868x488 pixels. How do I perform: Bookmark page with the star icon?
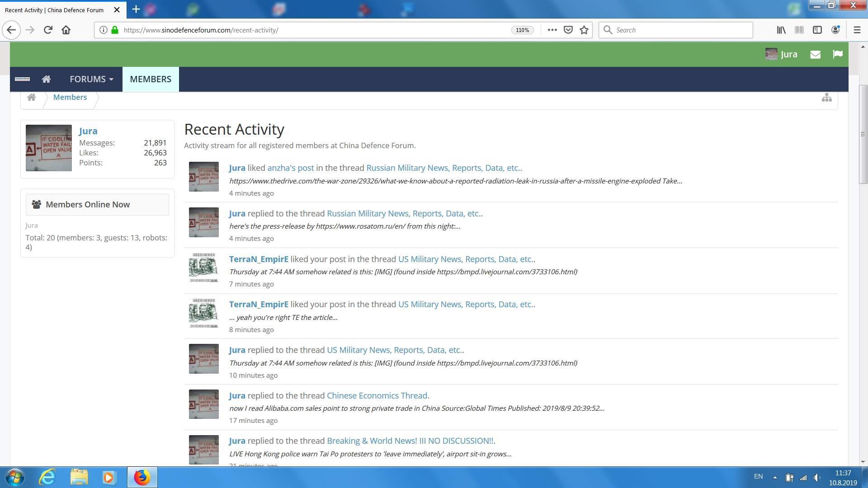tap(584, 30)
